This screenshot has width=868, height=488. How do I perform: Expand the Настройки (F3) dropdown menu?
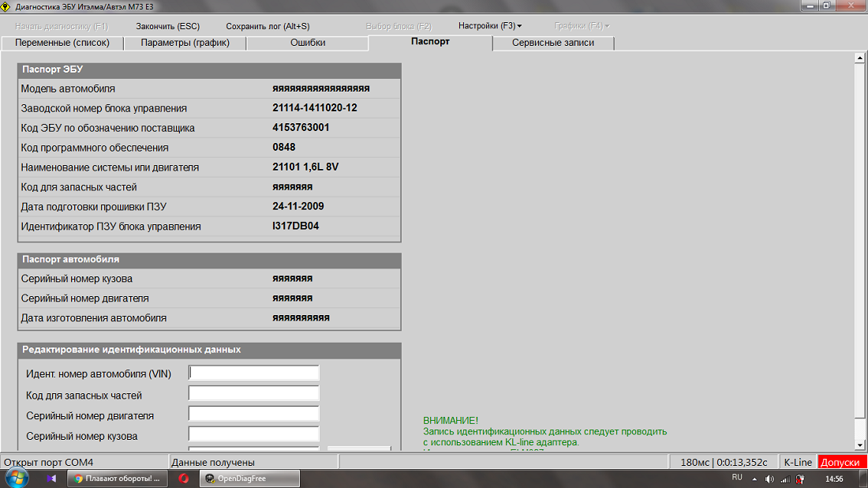[x=490, y=26]
